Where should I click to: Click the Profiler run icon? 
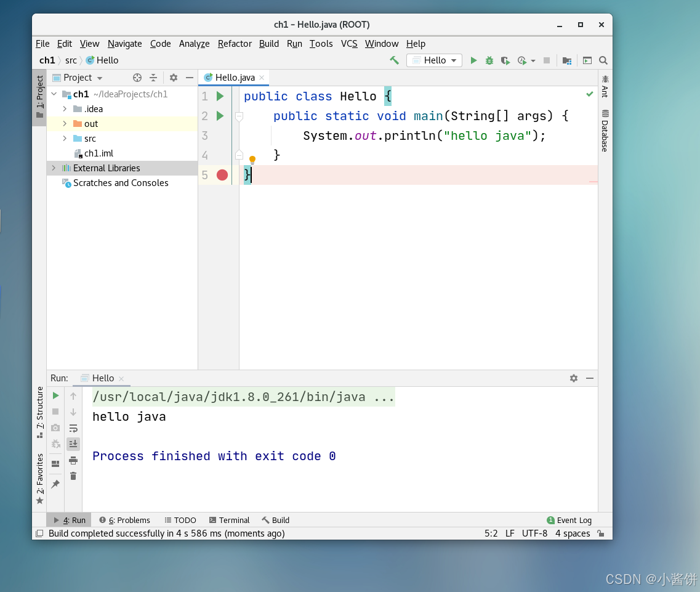pyautogui.click(x=521, y=60)
